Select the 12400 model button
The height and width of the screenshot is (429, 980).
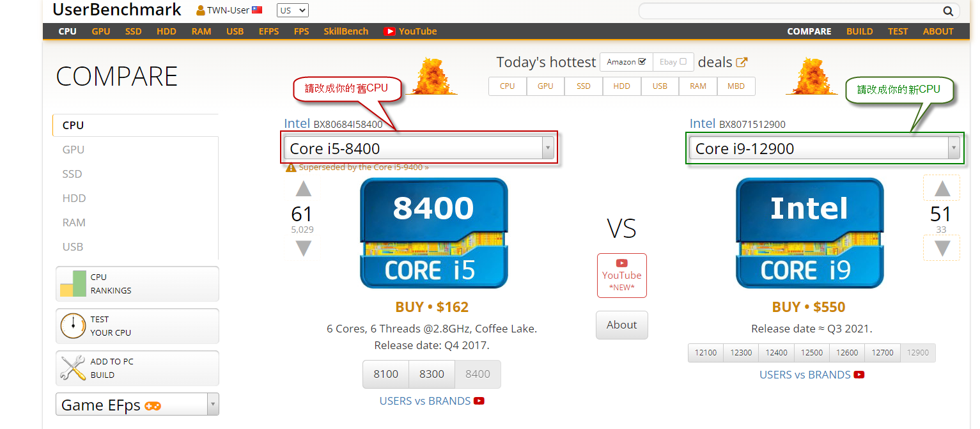(x=777, y=353)
